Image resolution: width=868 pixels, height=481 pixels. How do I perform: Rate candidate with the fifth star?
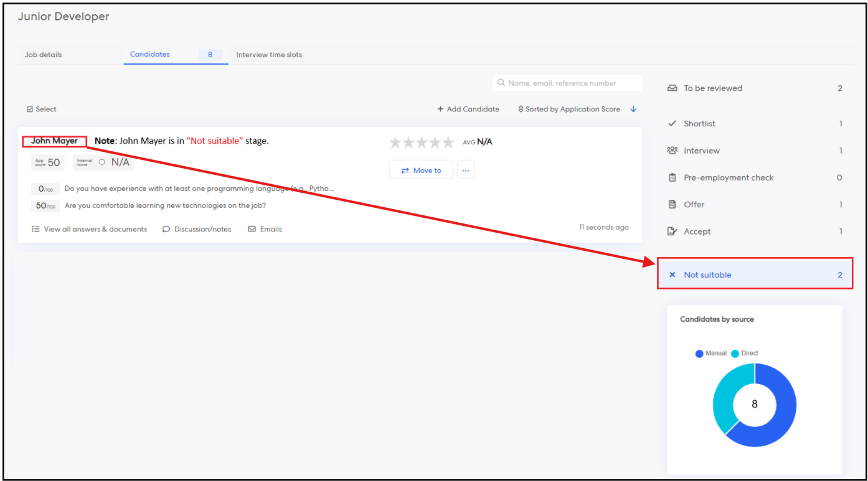point(448,142)
